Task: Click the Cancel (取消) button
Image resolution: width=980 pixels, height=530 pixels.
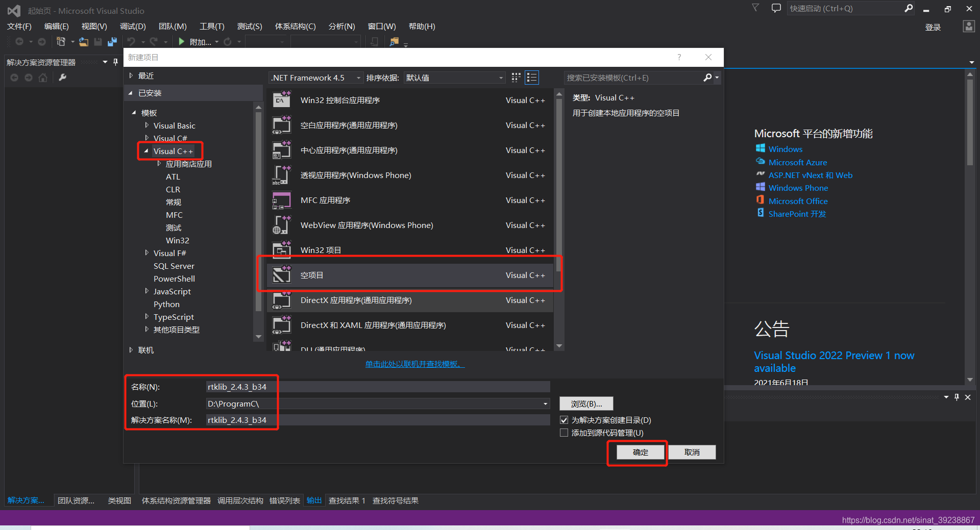Action: pyautogui.click(x=692, y=452)
